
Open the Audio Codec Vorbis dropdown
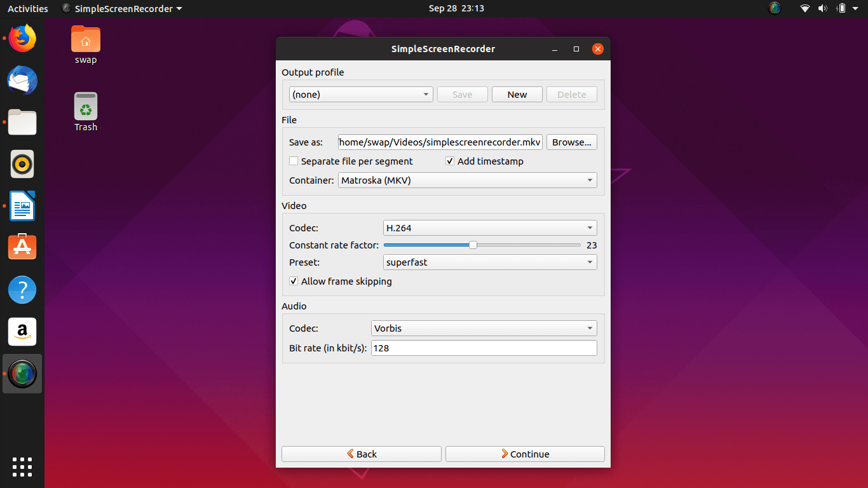[484, 329]
